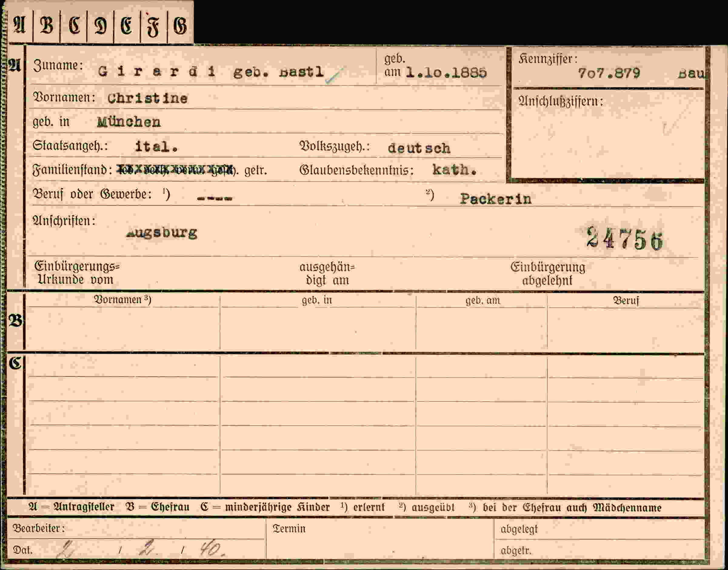Image resolution: width=728 pixels, height=570 pixels.
Task: Click the 'Termin' label
Action: (289, 529)
